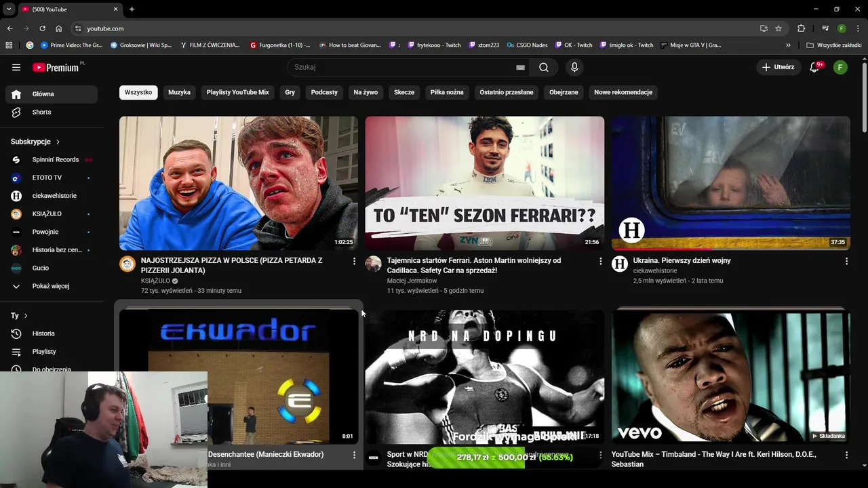Click the browser address bar
This screenshot has width=868, height=488.
[x=414, y=28]
